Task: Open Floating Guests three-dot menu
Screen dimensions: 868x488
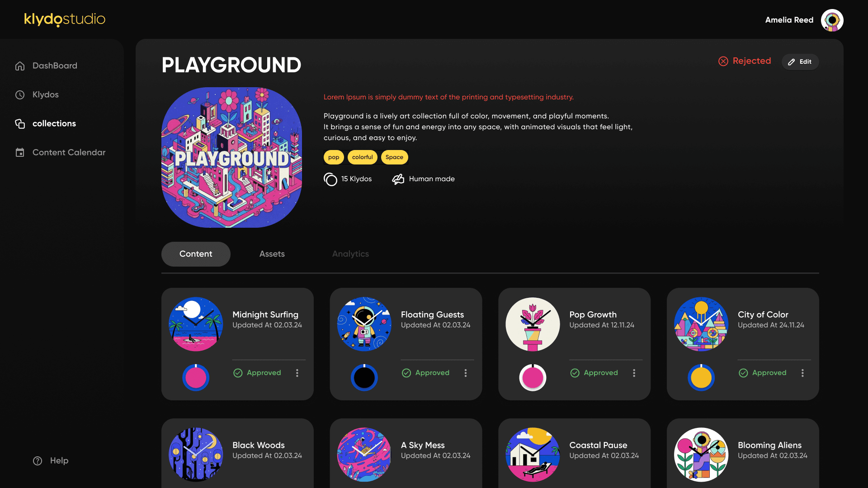Action: pyautogui.click(x=466, y=373)
